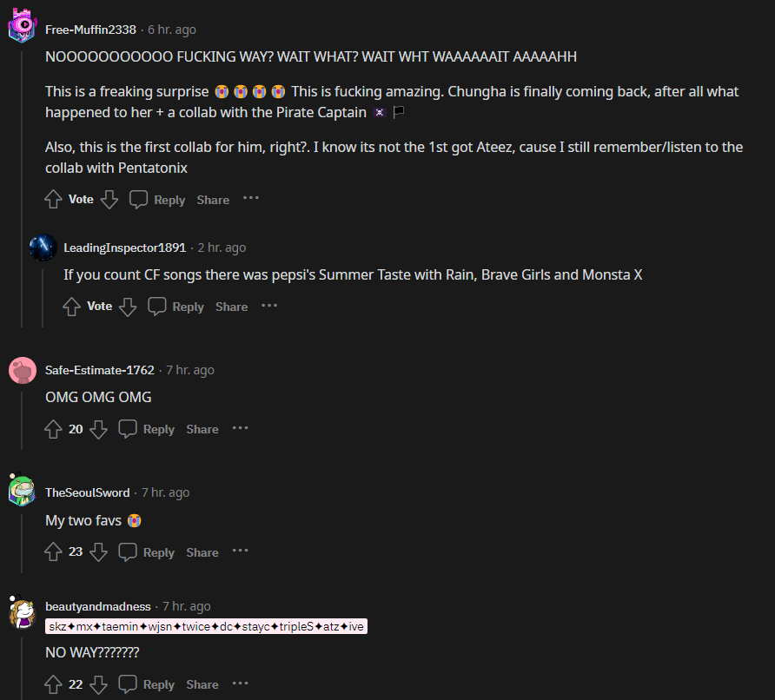The height and width of the screenshot is (700, 775).
Task: Reply to Free-Muffin2338's comment
Action: pyautogui.click(x=157, y=200)
